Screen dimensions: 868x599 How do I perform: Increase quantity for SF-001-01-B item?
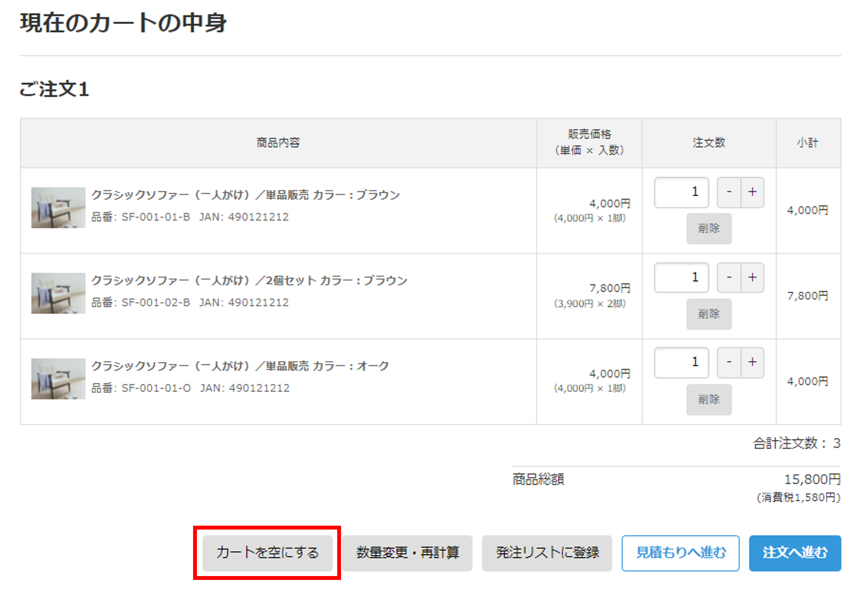click(752, 192)
